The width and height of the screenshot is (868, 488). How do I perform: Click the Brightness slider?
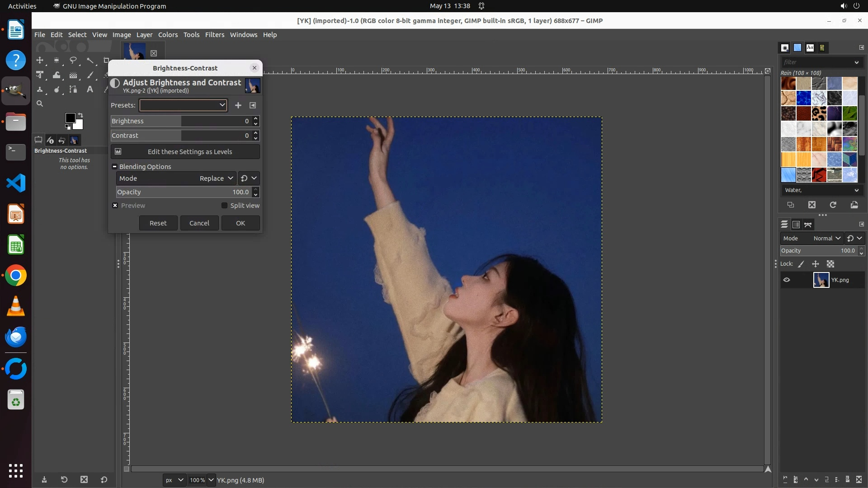click(181, 121)
